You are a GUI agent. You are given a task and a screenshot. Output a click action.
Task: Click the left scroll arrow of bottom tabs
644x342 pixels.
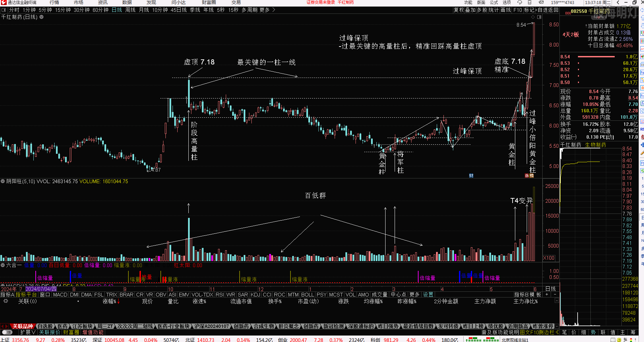pyautogui.click(x=2, y=326)
